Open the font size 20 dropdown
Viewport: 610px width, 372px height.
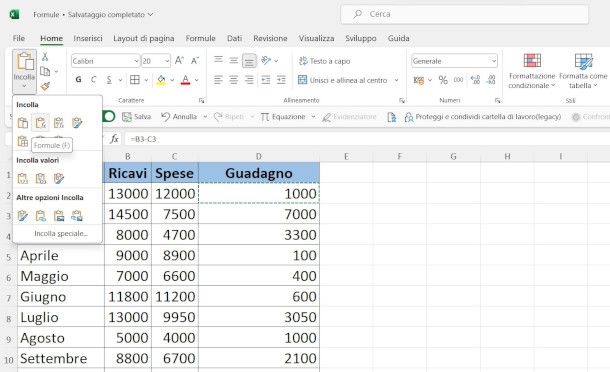click(x=167, y=61)
